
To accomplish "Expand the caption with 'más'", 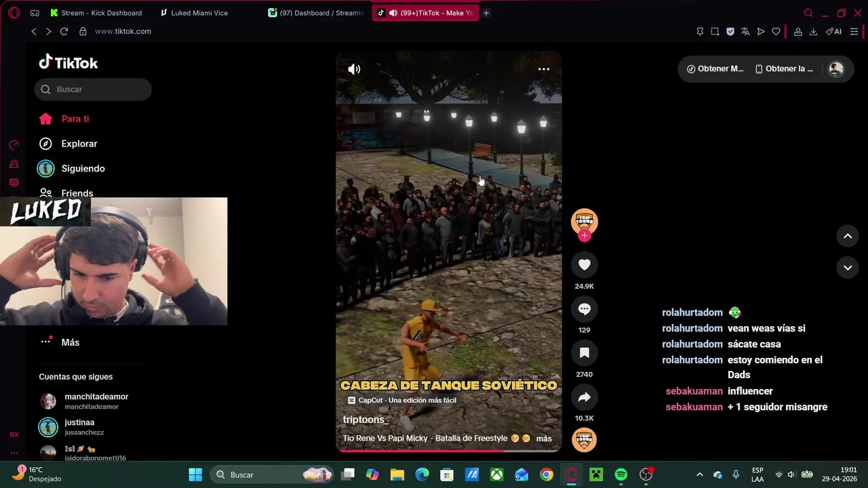I will (544, 439).
